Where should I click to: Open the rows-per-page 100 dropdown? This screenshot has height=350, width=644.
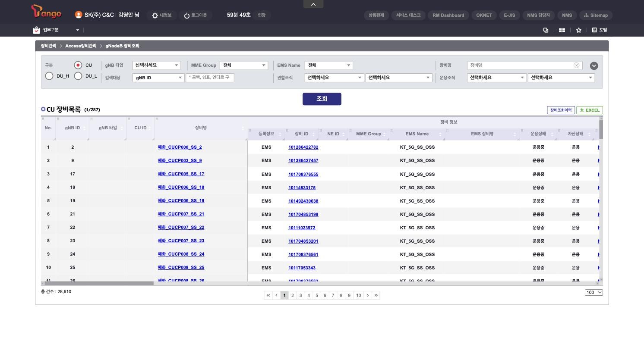click(x=593, y=292)
